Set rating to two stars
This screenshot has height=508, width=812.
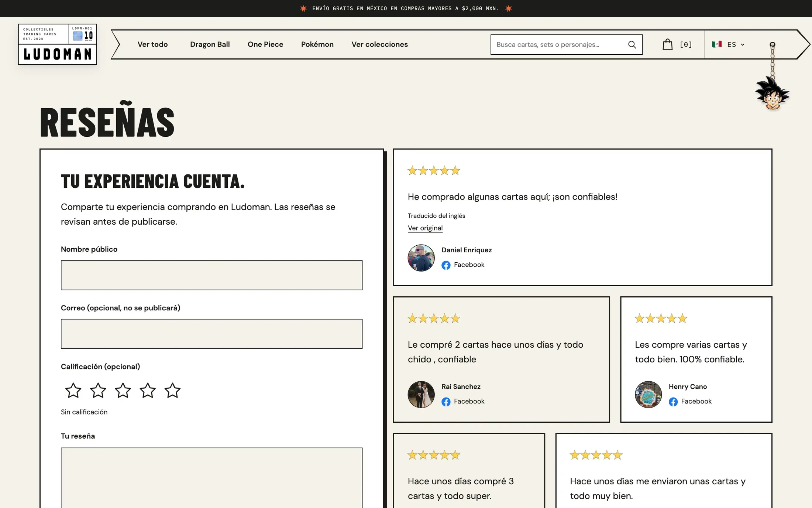(98, 391)
